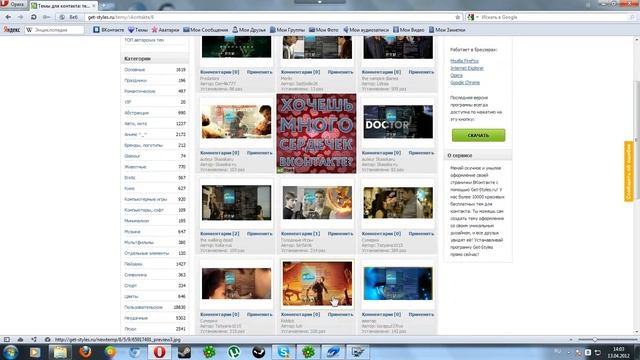
Task: Click the browser forward arrow
Action: (20, 17)
